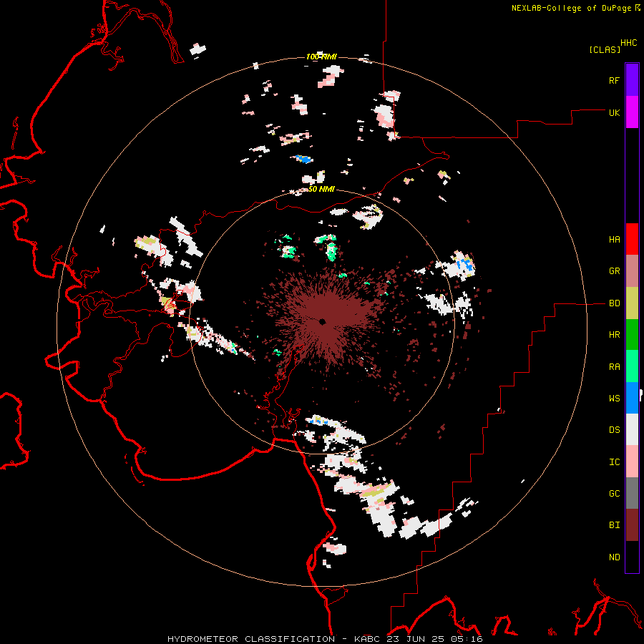Click the GR legend label
Screen dimensions: 644x644
(614, 271)
